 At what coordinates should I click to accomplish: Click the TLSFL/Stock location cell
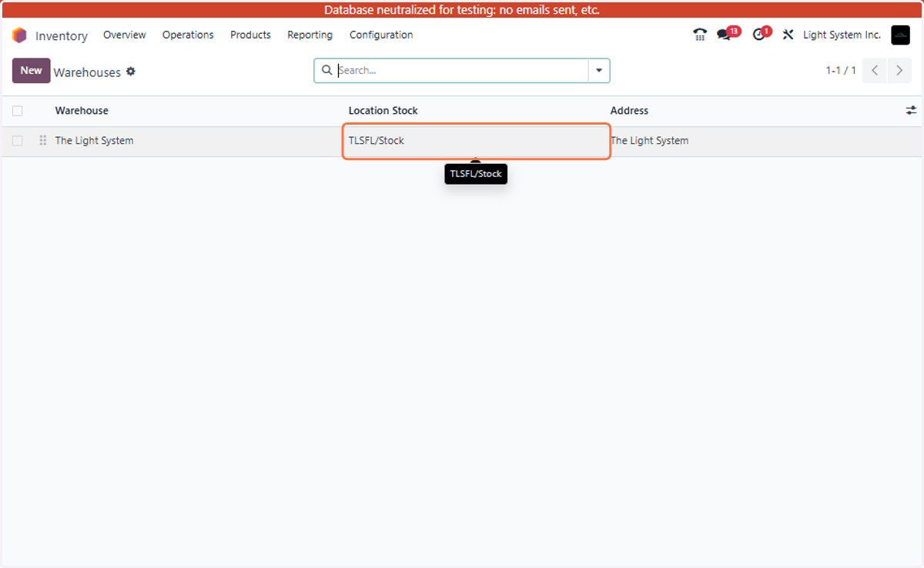point(477,142)
